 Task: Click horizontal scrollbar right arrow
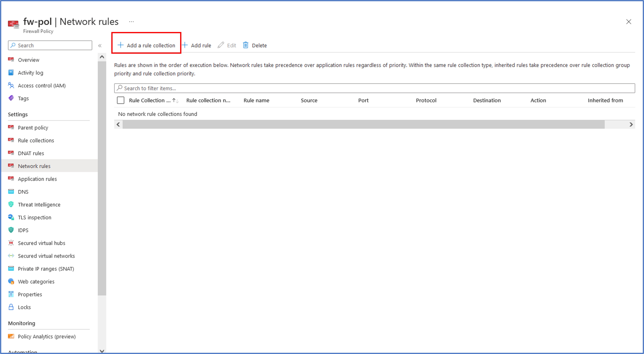click(631, 124)
